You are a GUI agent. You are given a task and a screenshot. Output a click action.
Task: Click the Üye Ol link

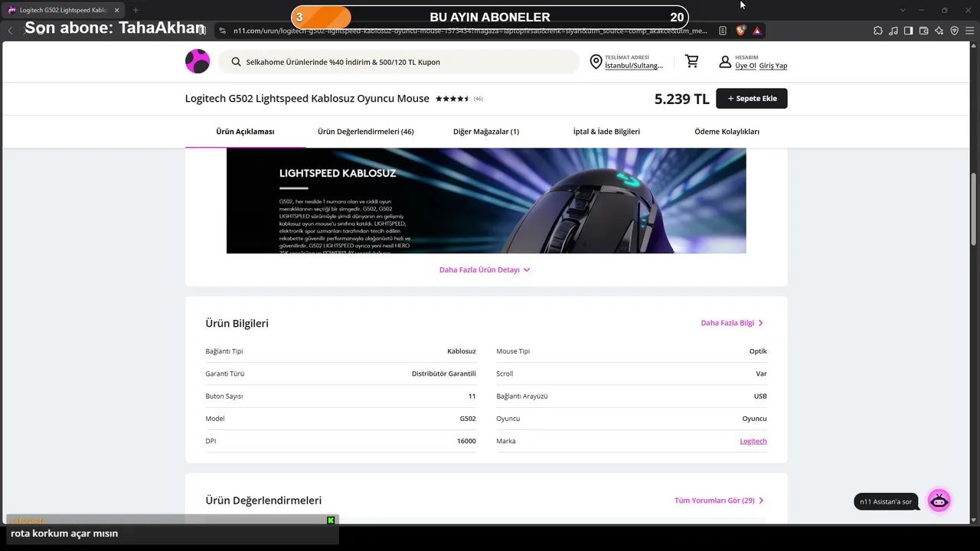[x=746, y=66]
